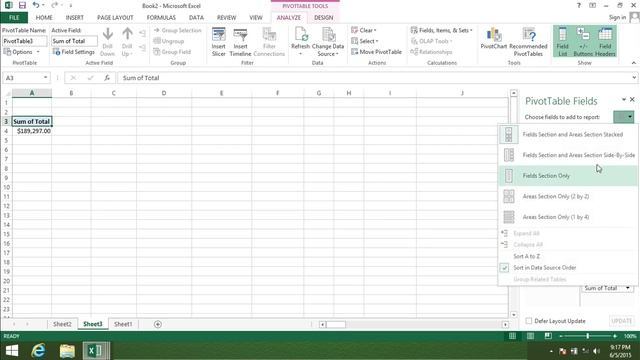The width and height of the screenshot is (640, 360).
Task: Open the PivotChart tool
Action: point(493,39)
